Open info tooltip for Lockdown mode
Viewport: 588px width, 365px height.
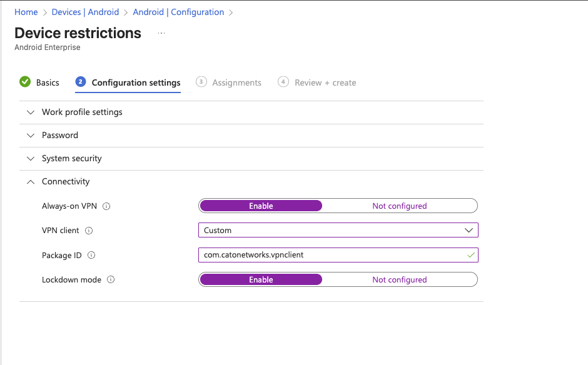[111, 279]
